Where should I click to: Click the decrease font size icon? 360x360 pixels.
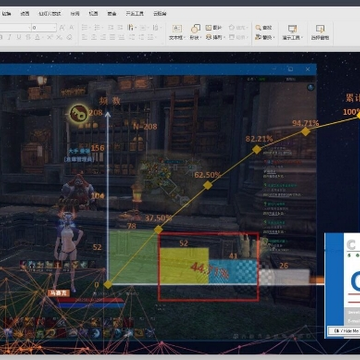[x=71, y=28]
